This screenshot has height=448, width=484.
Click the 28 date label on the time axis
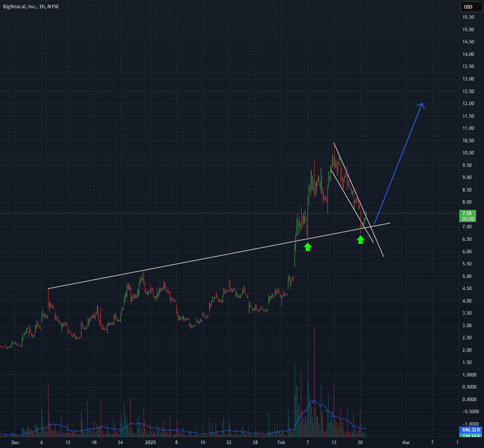255,443
